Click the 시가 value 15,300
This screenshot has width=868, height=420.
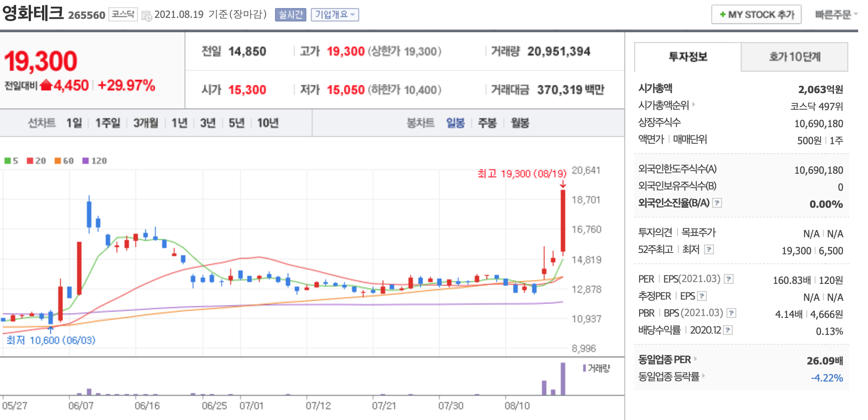coord(247,90)
